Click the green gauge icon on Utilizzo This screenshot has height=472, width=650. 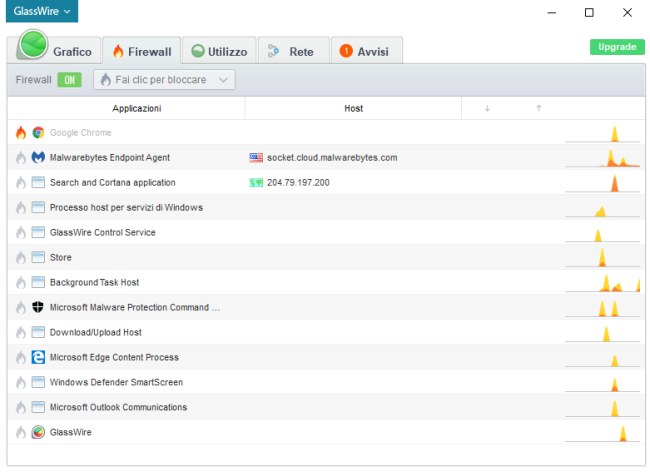click(198, 51)
